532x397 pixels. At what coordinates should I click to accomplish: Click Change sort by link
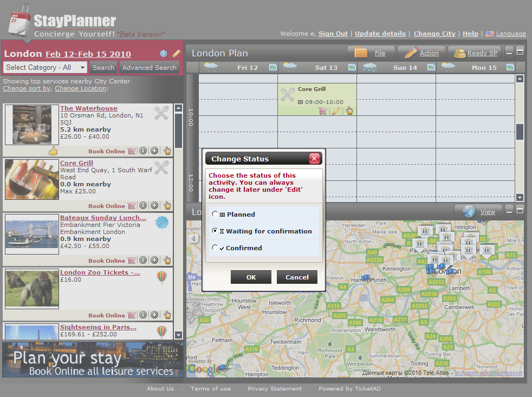[x=27, y=88]
